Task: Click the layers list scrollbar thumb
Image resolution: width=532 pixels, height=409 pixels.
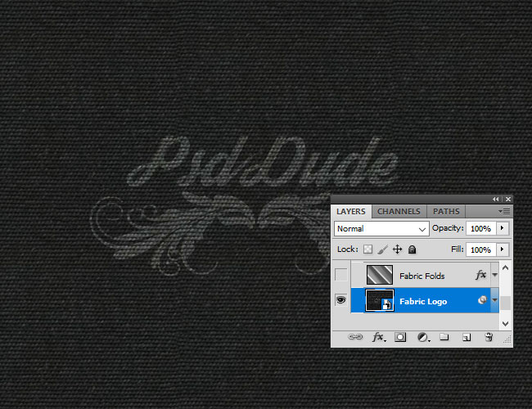Action: (x=505, y=303)
